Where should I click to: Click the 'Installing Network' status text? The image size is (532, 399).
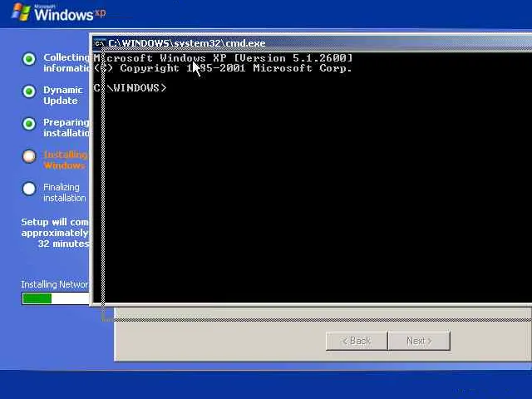point(55,284)
